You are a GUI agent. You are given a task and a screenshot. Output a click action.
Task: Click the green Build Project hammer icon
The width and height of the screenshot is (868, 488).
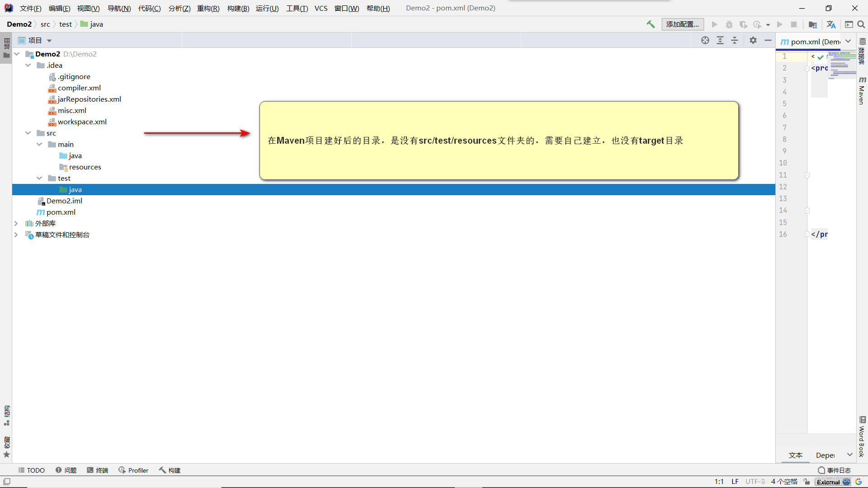pyautogui.click(x=651, y=24)
